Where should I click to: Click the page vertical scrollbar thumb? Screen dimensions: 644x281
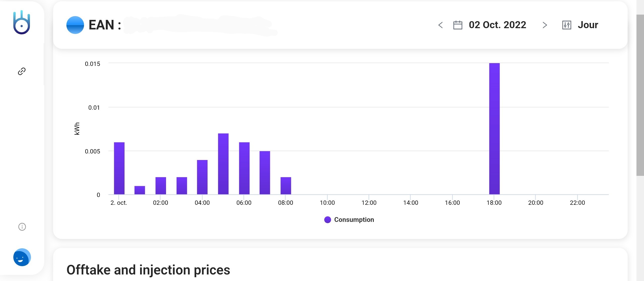[x=640, y=95]
